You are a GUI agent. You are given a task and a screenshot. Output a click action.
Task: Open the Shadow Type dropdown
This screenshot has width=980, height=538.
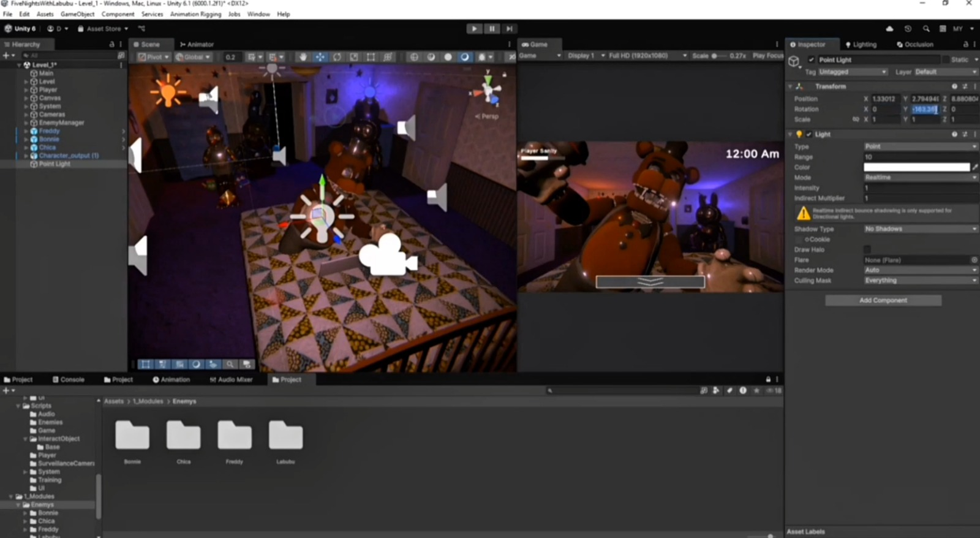pos(921,229)
